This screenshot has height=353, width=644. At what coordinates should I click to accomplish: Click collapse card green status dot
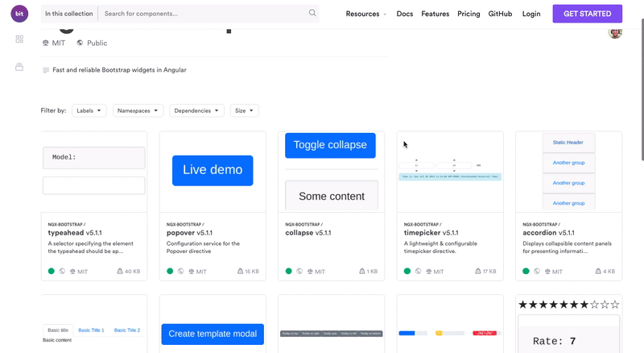[289, 271]
